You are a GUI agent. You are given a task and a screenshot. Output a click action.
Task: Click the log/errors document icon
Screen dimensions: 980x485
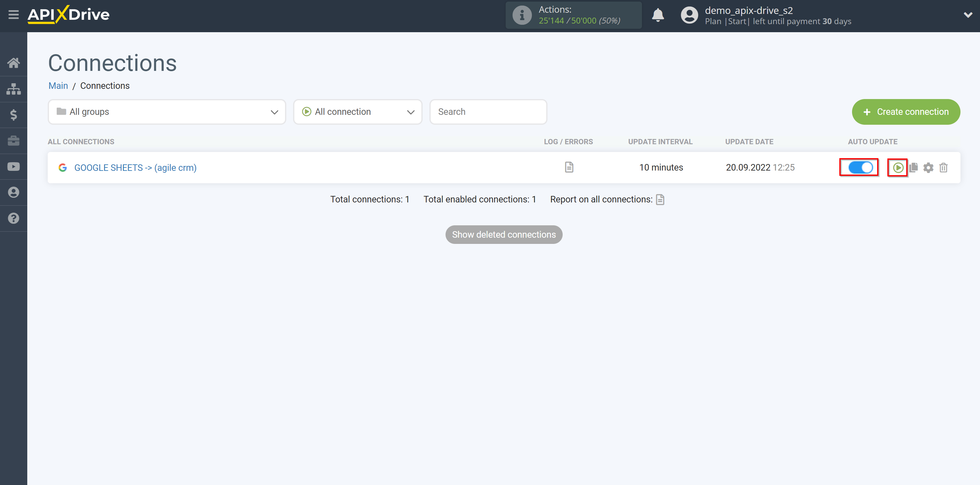click(x=569, y=167)
